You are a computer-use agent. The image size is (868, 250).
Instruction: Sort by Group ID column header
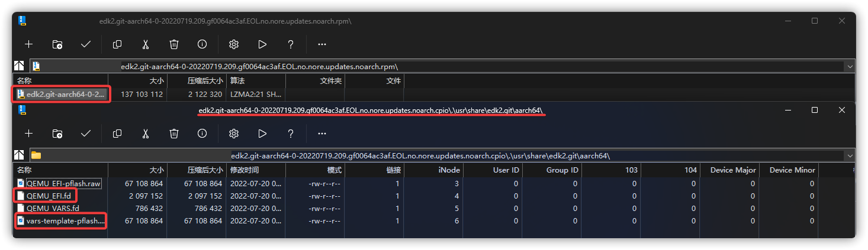(x=551, y=170)
